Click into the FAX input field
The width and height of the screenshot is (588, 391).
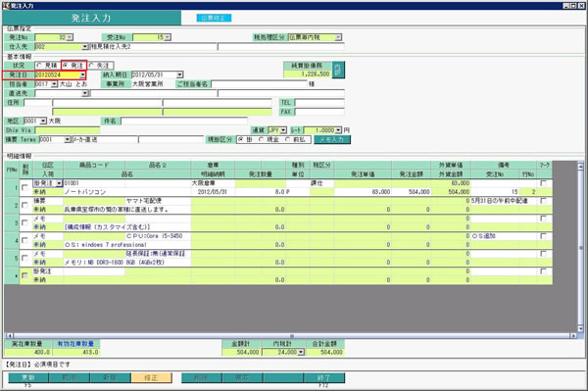point(319,112)
